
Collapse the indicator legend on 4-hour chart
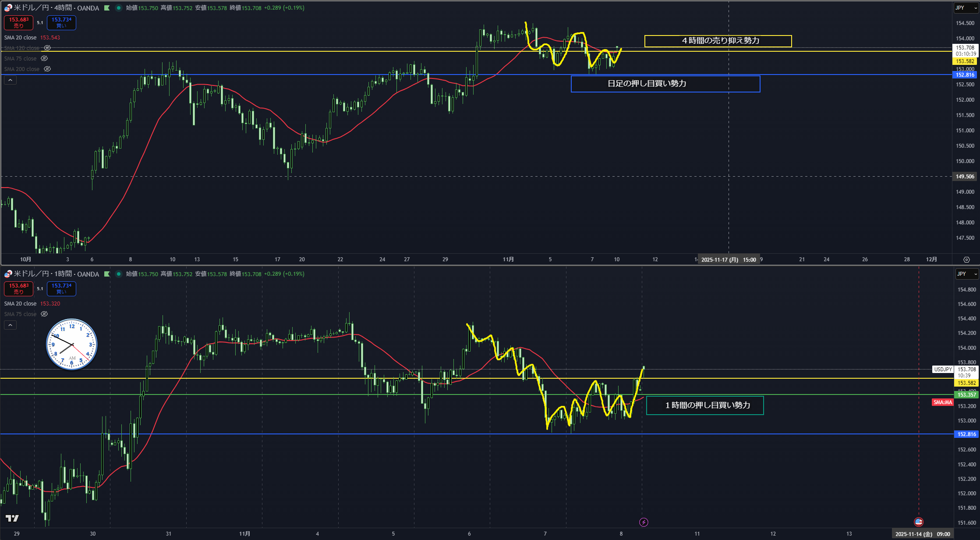(10, 80)
